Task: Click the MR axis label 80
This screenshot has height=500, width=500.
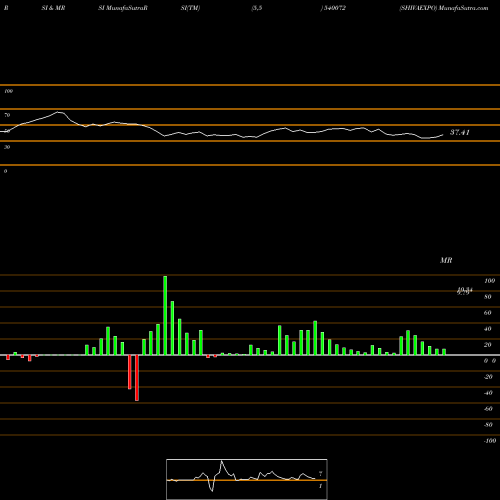Action: (x=488, y=297)
